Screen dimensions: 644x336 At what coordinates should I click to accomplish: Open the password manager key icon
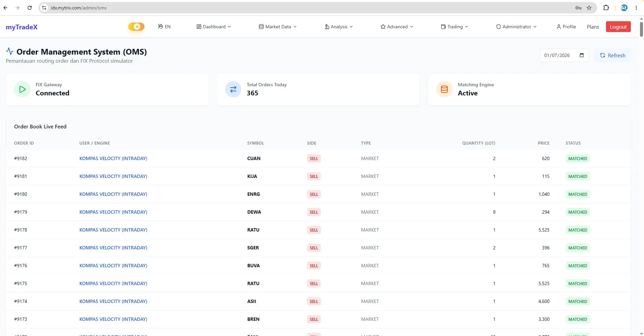coord(578,8)
